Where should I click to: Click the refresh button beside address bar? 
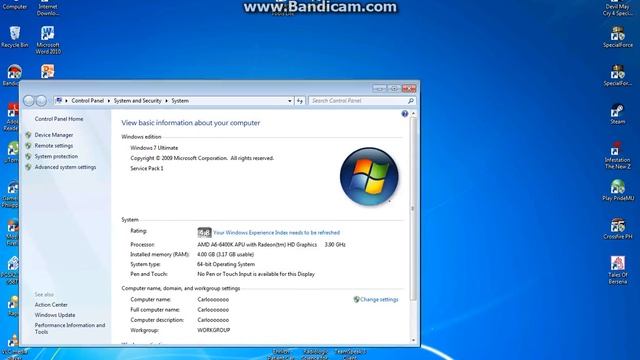pos(300,101)
